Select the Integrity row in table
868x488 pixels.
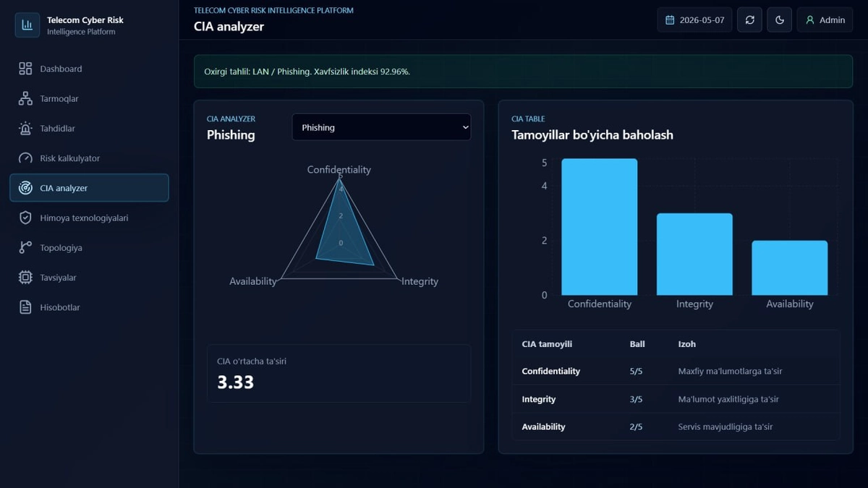coord(676,399)
